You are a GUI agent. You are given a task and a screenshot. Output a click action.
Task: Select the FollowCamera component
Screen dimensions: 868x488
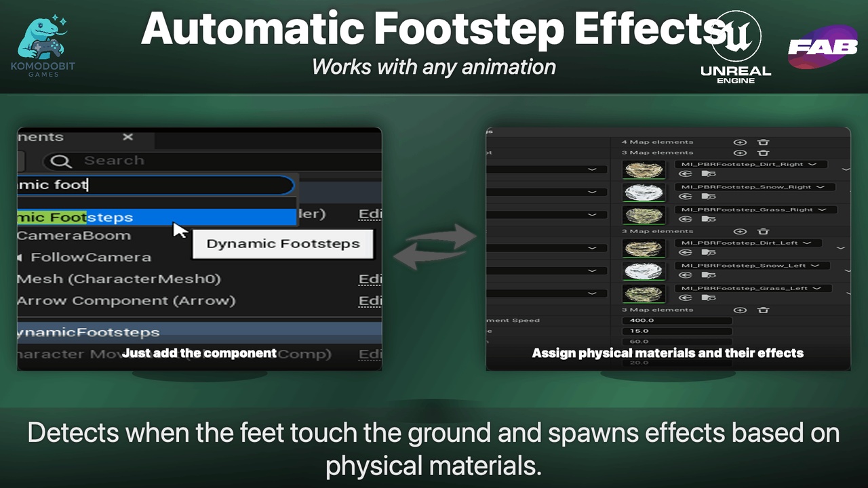[x=91, y=258]
